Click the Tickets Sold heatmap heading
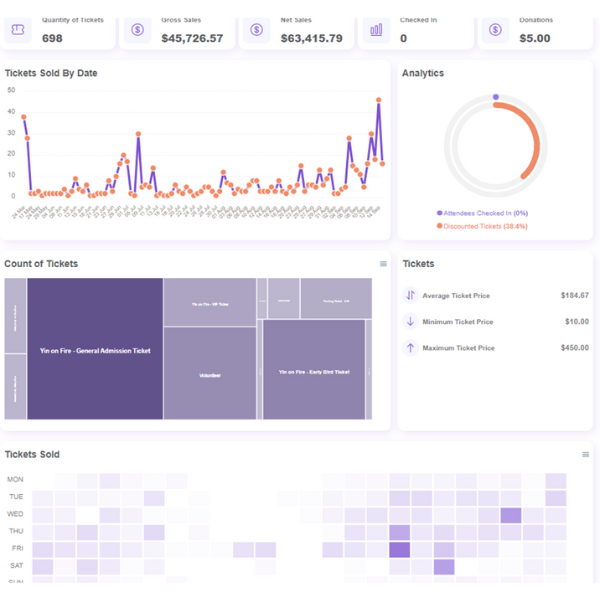This screenshot has height=600, width=600. 32,454
